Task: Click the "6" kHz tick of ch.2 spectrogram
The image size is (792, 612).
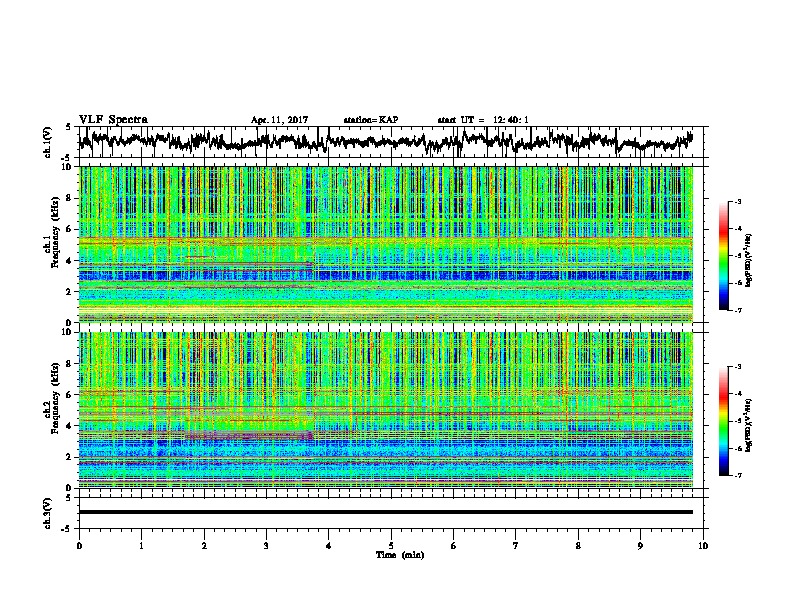Action: (70, 394)
